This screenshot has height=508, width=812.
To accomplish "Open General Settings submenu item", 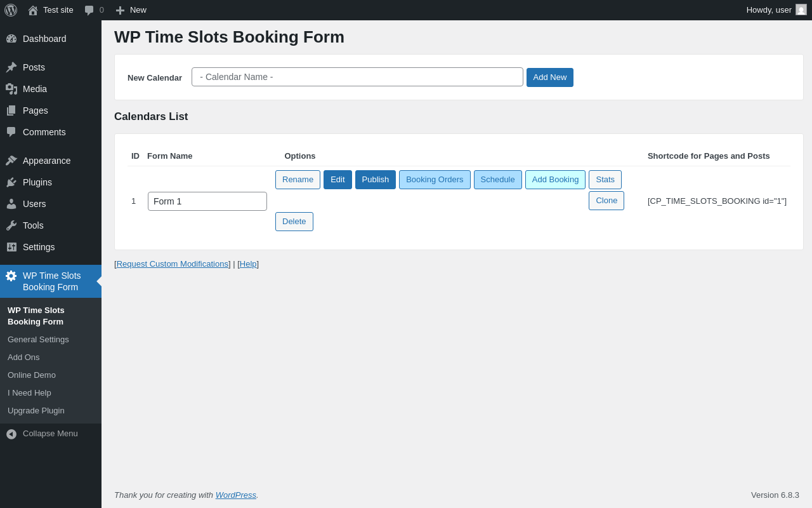I will 38,340.
